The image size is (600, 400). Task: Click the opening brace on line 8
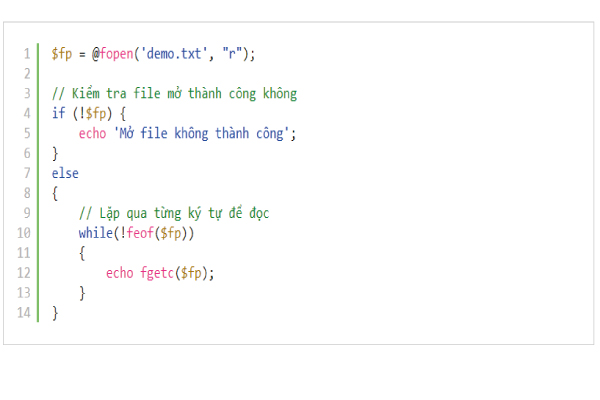pos(55,193)
